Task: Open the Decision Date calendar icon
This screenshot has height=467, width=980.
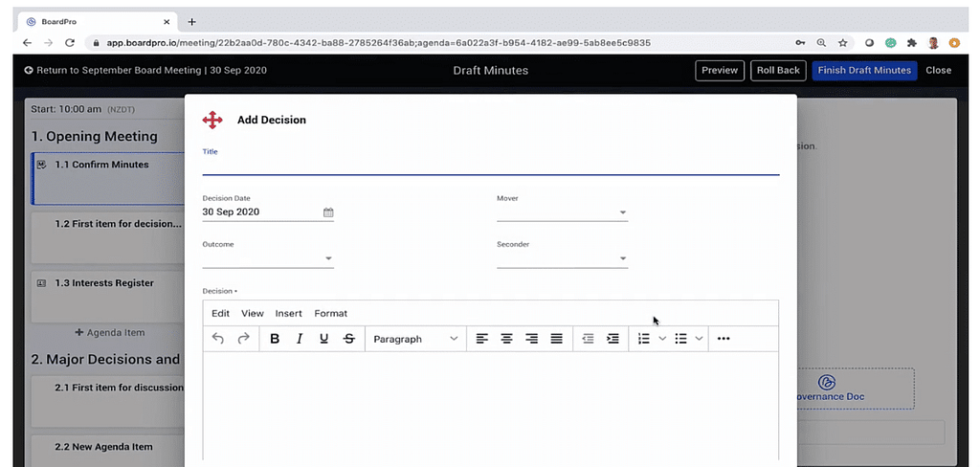Action: (x=328, y=212)
